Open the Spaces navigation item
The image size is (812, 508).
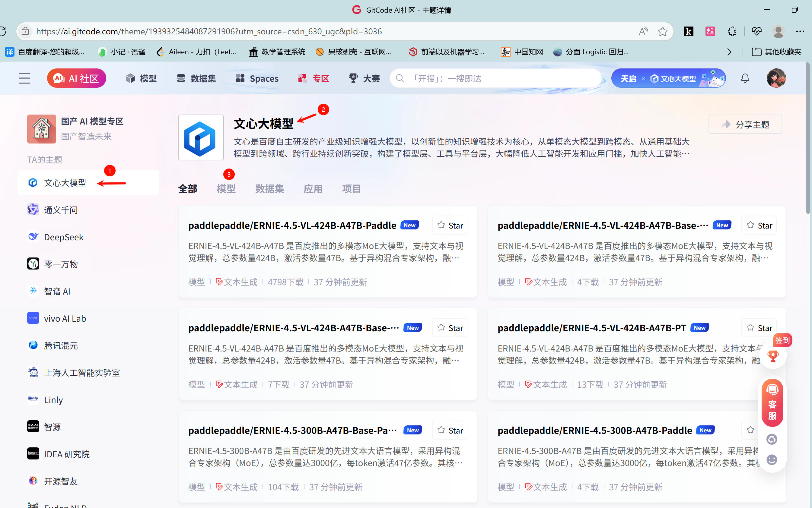click(257, 78)
